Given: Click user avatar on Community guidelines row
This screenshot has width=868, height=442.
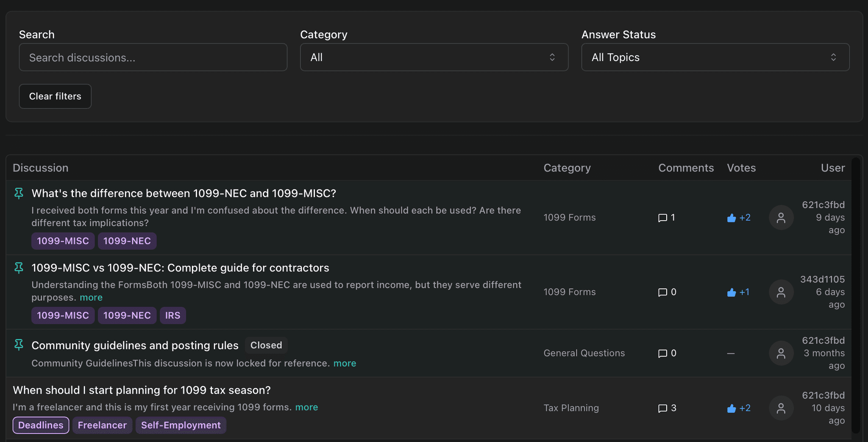Looking at the screenshot, I should [781, 353].
